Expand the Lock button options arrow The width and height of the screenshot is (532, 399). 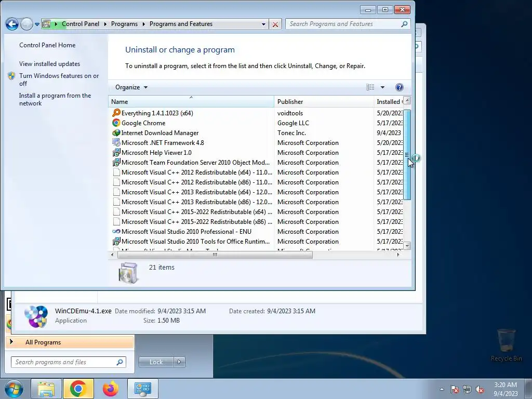tap(179, 362)
